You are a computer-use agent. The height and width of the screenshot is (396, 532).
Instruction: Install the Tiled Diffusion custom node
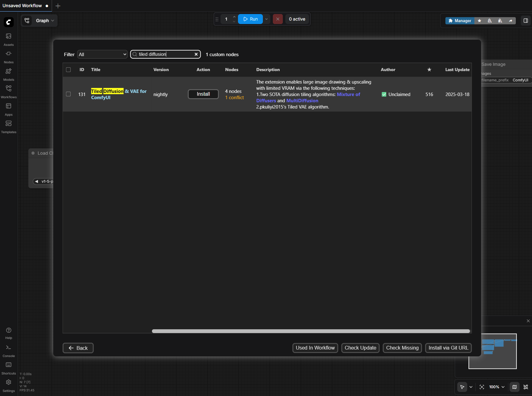(203, 94)
